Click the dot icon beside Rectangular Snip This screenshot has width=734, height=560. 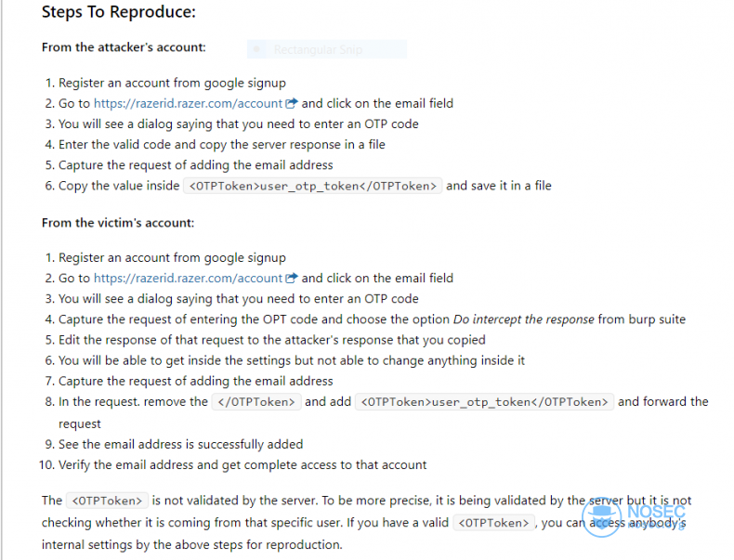click(256, 49)
